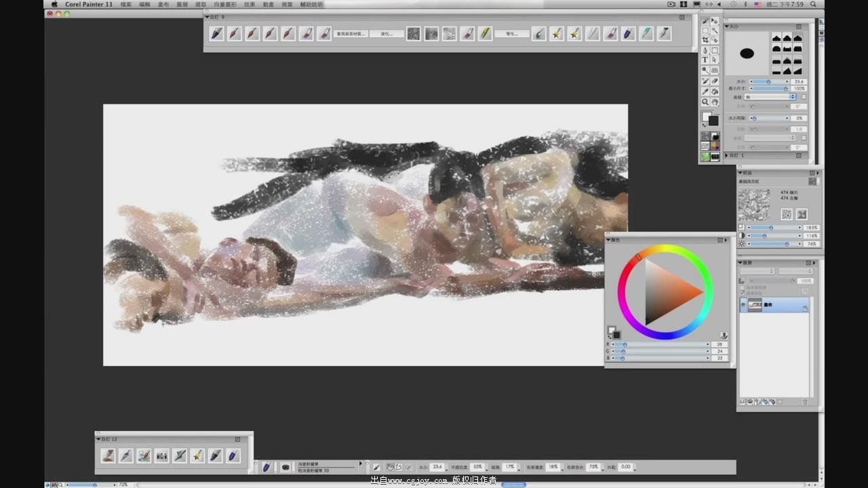Open the File menu (檔案)

point(126,4)
